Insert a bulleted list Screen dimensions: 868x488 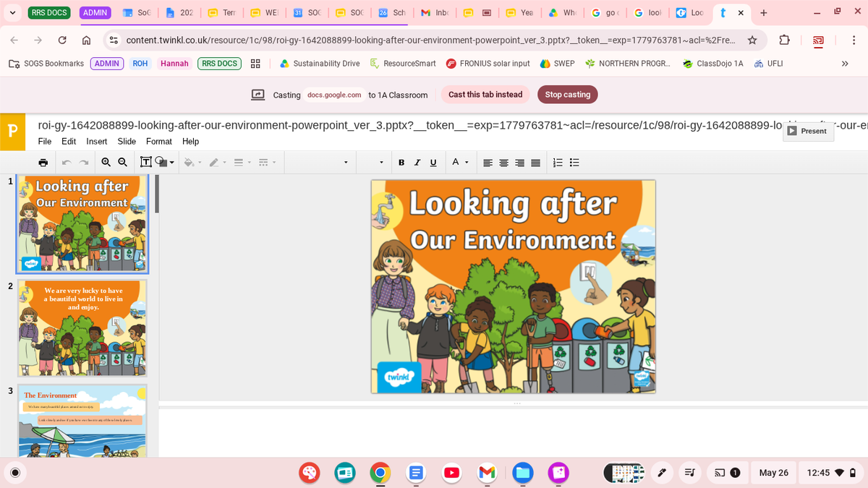[574, 163]
